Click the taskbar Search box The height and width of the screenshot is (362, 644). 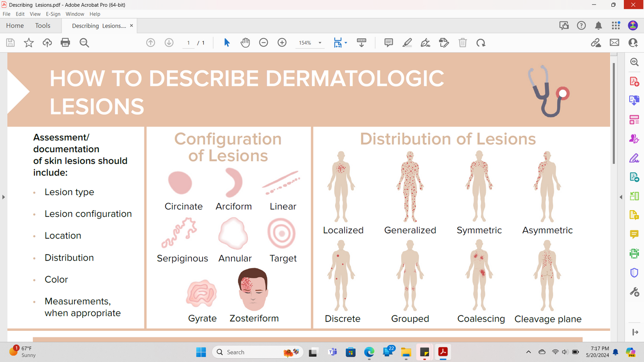(258, 352)
